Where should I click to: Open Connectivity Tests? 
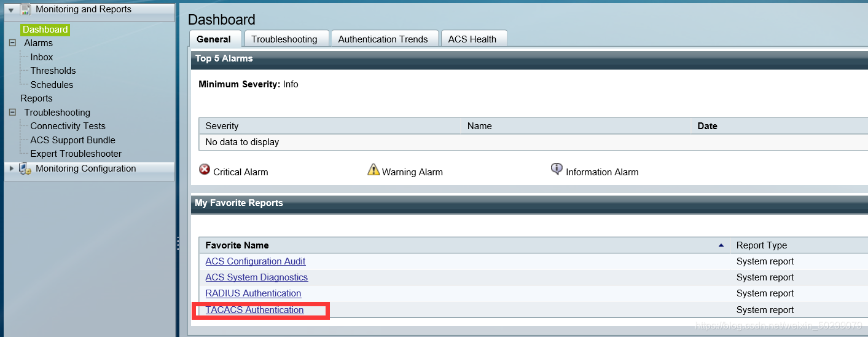pos(68,126)
